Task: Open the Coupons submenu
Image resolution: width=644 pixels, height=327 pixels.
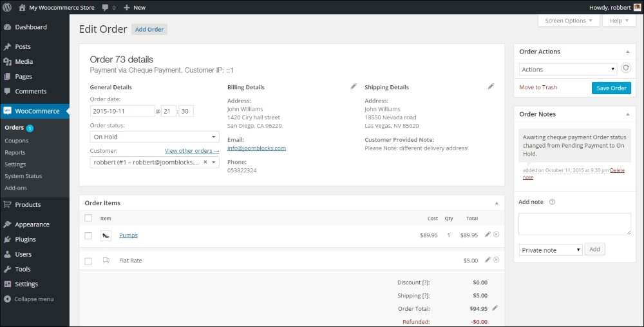Action: pos(17,141)
